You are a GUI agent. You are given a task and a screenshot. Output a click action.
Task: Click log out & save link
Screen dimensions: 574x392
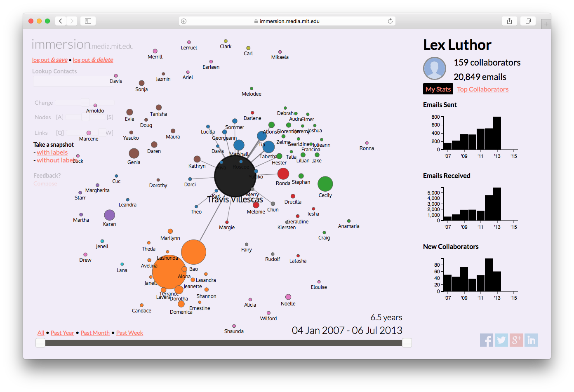tap(50, 60)
